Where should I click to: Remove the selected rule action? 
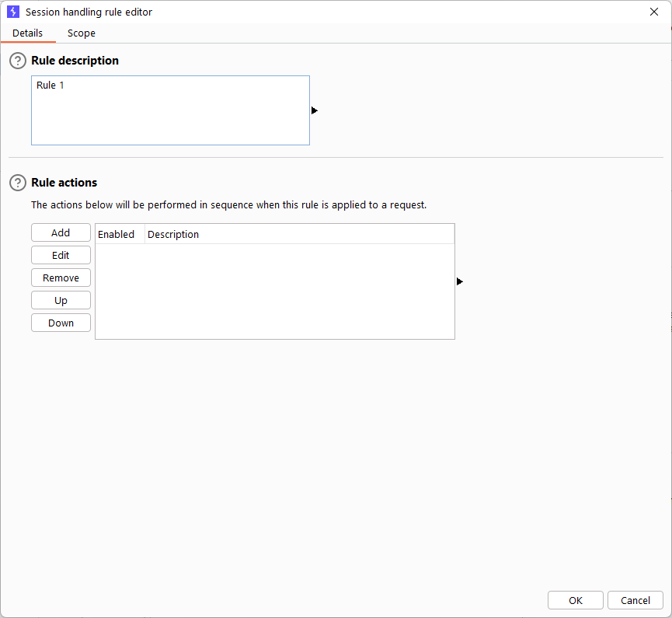point(61,278)
